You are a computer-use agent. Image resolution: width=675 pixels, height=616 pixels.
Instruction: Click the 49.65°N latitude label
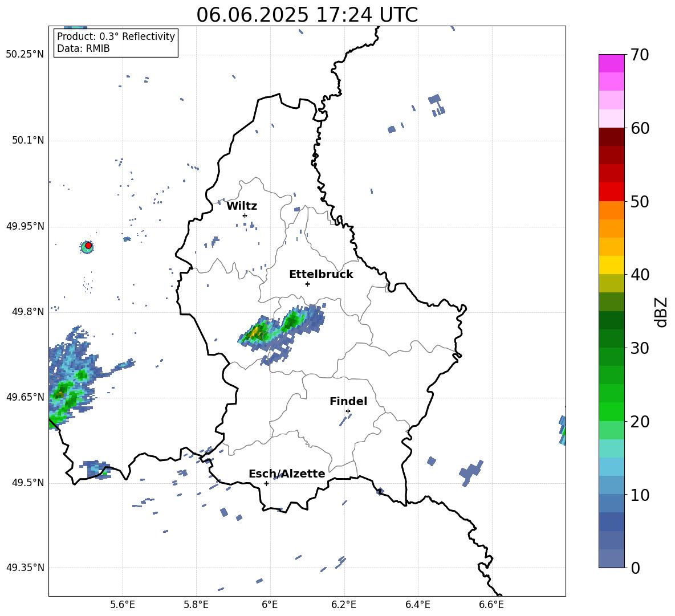pos(25,397)
